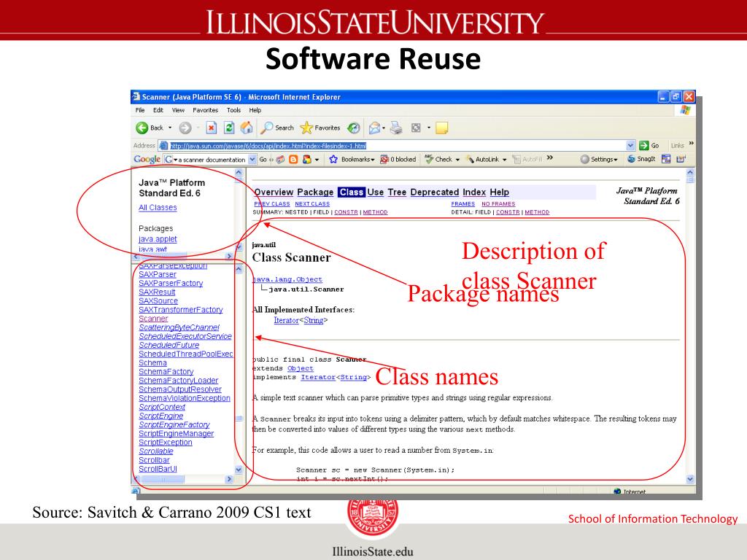
Task: Click the grey screen icon beside printer
Action: [416, 128]
